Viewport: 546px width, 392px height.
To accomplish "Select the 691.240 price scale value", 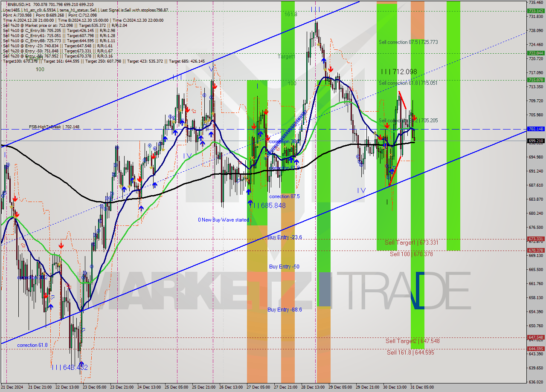I will point(536,171).
